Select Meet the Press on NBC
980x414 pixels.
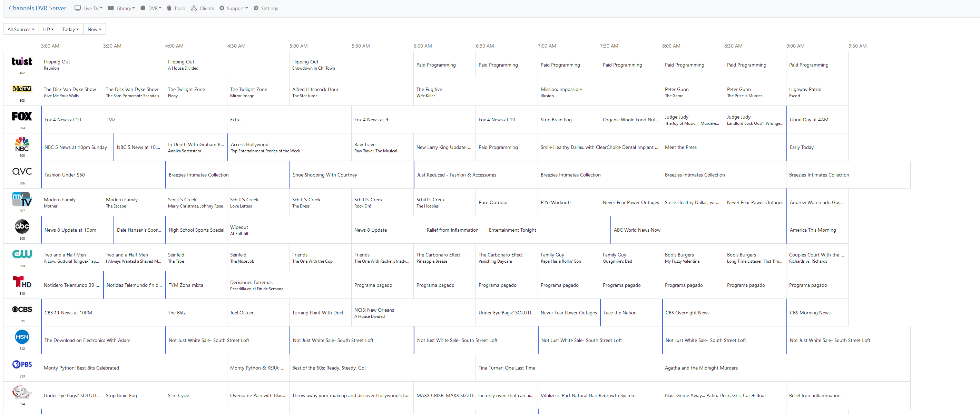[x=680, y=148]
